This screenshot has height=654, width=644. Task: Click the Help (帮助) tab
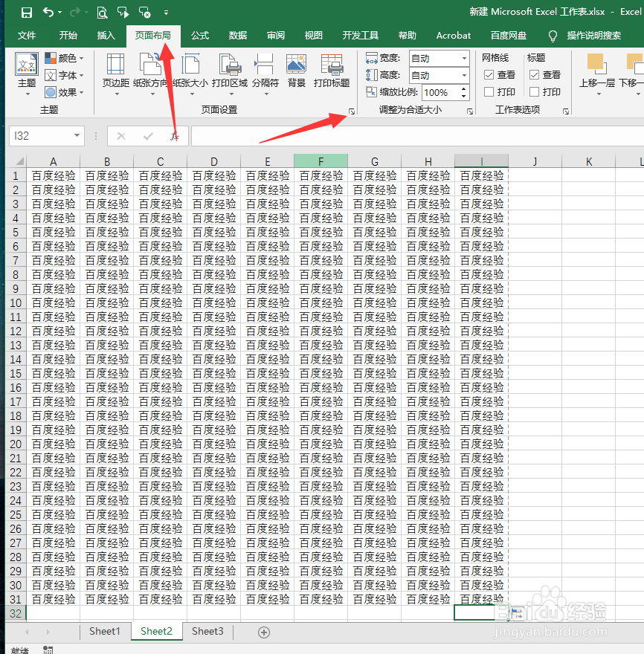[408, 36]
